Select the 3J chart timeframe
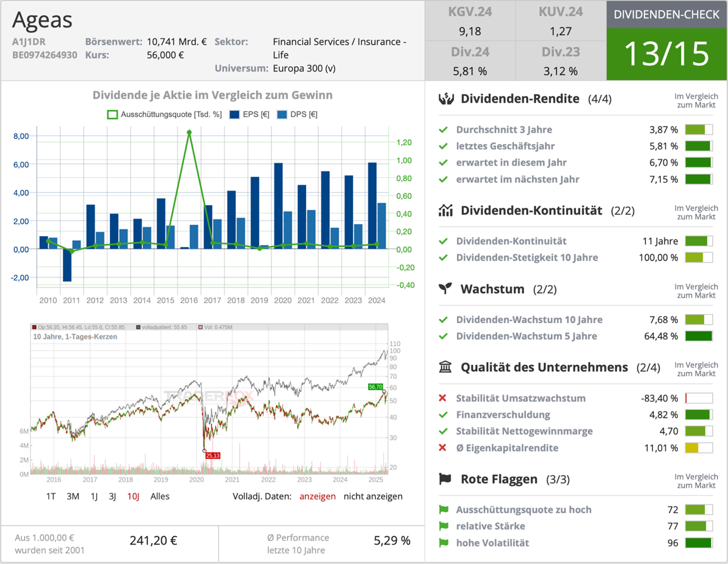 [x=112, y=496]
